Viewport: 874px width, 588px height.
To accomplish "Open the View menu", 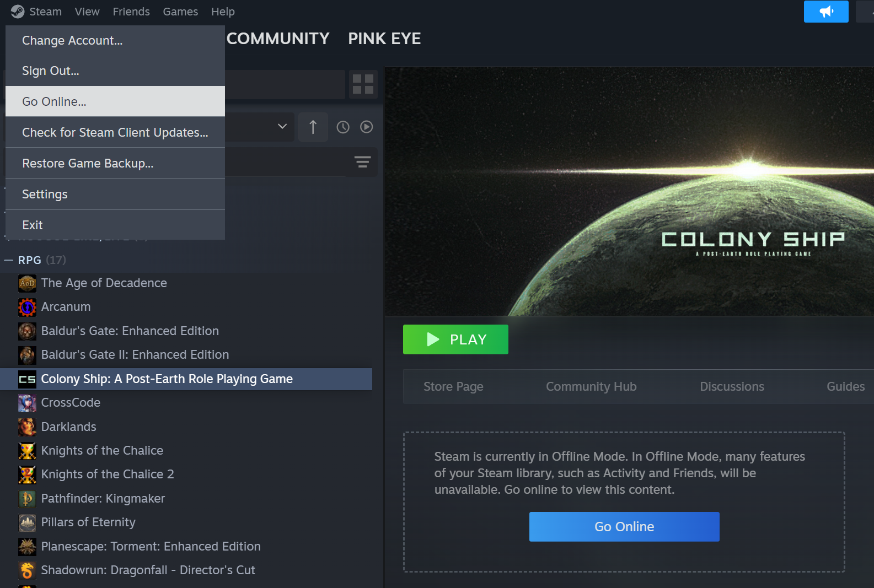I will tap(87, 12).
